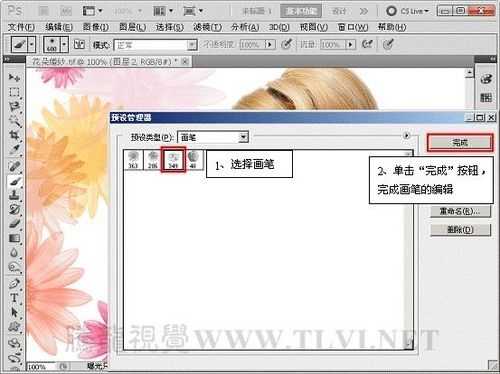
Task: Select the 3D Camera Rotate tool
Action: (14, 358)
